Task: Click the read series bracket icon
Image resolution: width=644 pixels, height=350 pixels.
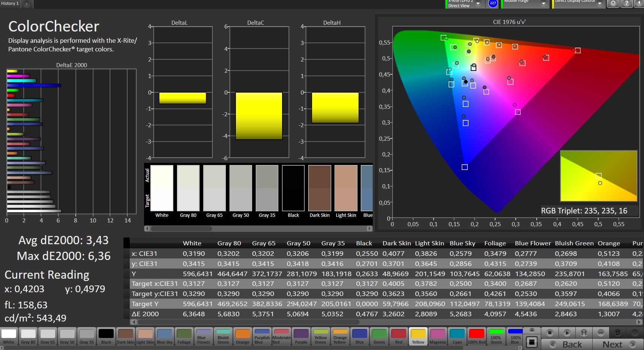Action: (x=584, y=333)
